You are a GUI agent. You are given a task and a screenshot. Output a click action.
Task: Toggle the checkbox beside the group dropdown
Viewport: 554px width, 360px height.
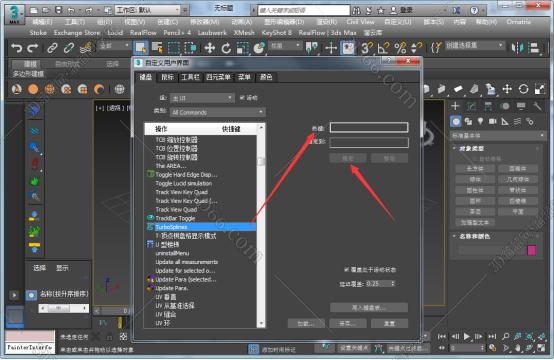(242, 98)
